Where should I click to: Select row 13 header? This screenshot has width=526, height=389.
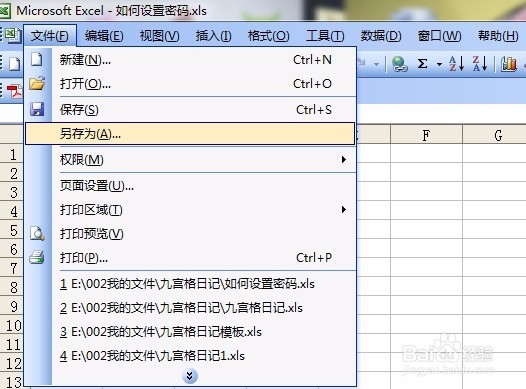[12, 381]
